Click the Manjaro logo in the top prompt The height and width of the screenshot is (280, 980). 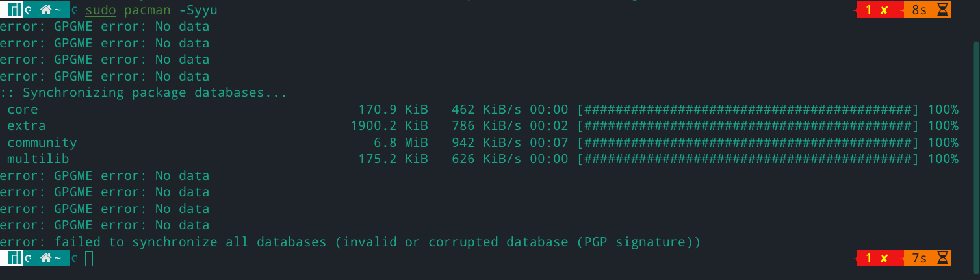pos(14,10)
